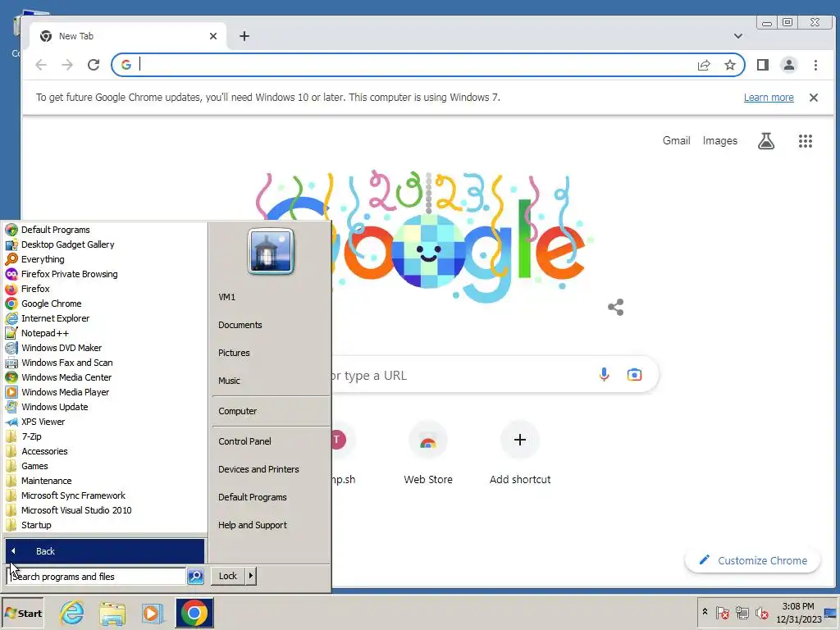Launch Google Chrome from Start menu

pos(52,304)
